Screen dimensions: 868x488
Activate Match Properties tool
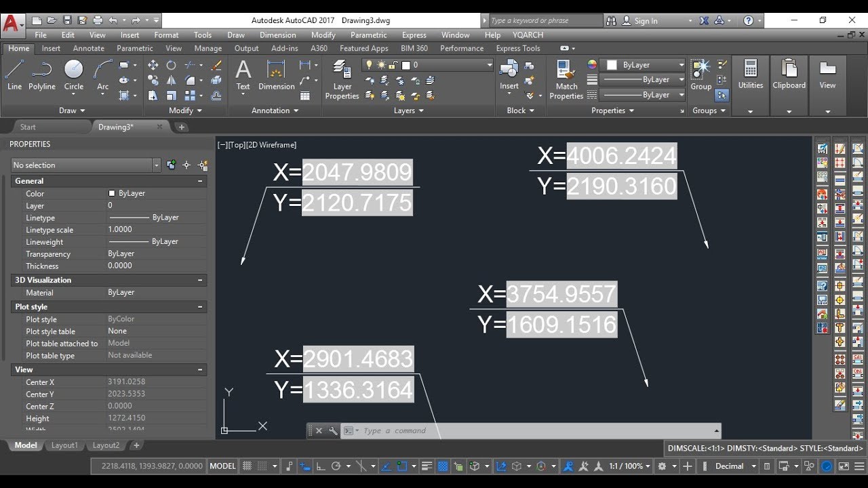tap(566, 80)
